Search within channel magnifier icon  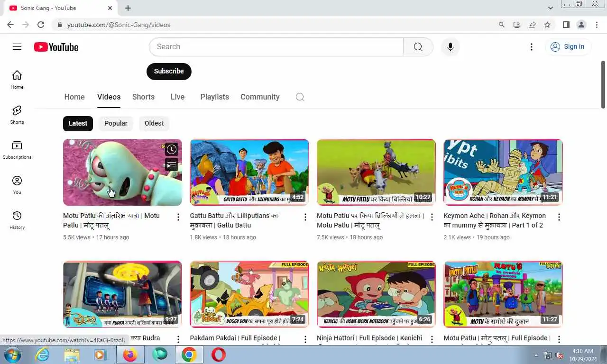click(x=300, y=97)
